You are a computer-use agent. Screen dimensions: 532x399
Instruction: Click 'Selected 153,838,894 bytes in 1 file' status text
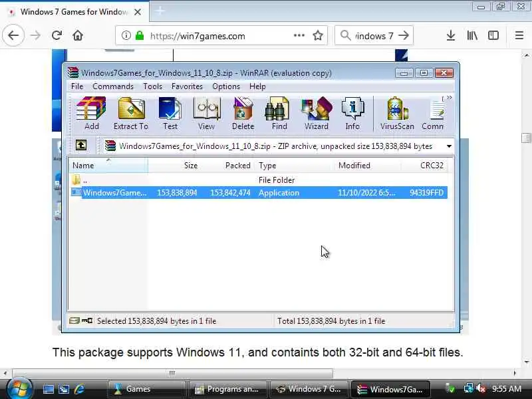pyautogui.click(x=156, y=321)
